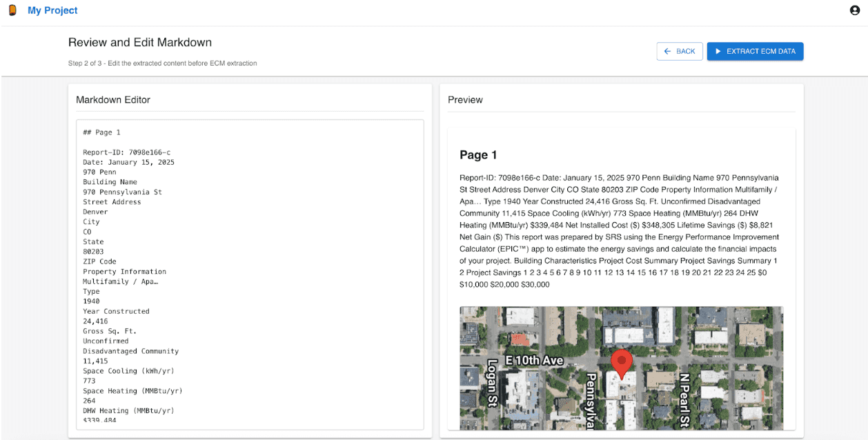Image resolution: width=868 pixels, height=440 pixels.
Task: Click the "970 Pennsylvania St" editor line
Action: pos(122,192)
